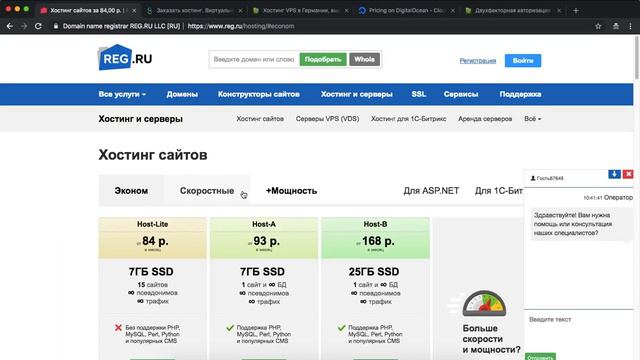Click the green checkmark under Host-B

pyautogui.click(x=342, y=327)
